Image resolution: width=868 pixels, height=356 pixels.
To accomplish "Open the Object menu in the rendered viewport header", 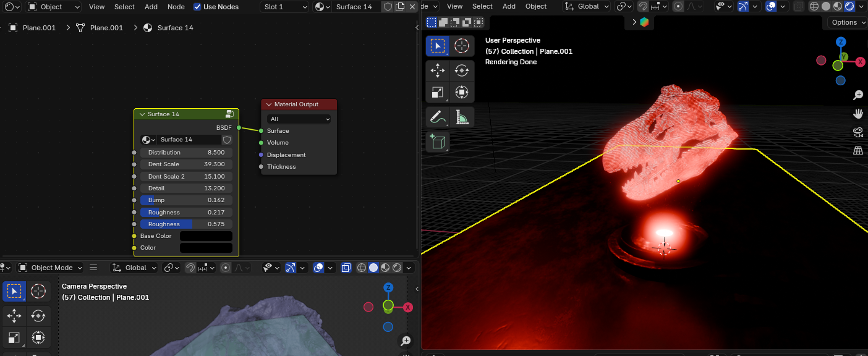I will 536,6.
